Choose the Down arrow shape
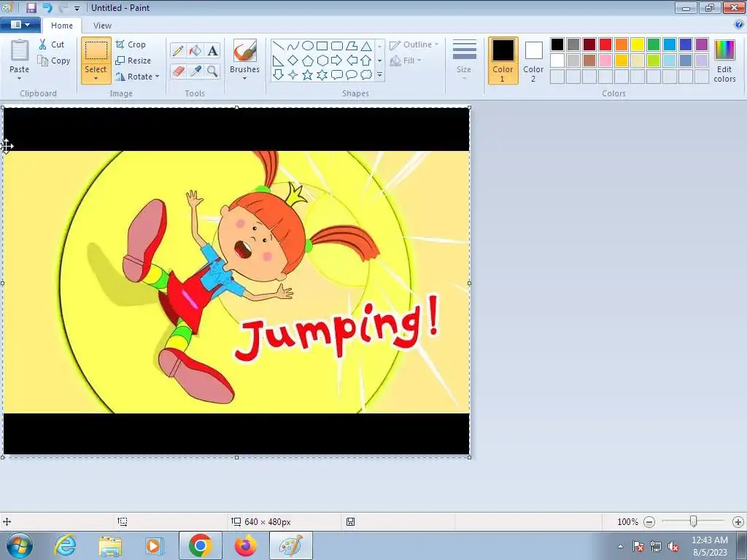The height and width of the screenshot is (560, 747). [278, 75]
